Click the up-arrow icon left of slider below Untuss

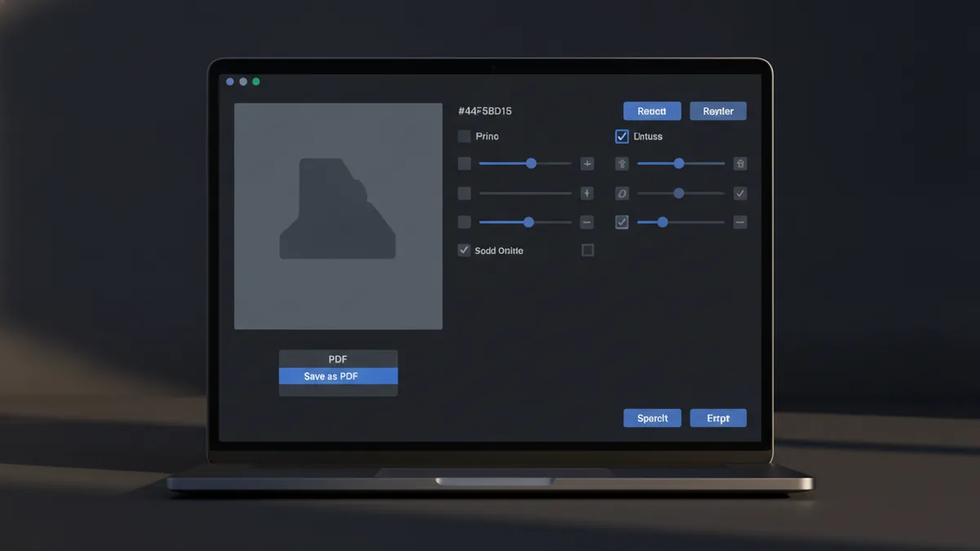(x=621, y=163)
